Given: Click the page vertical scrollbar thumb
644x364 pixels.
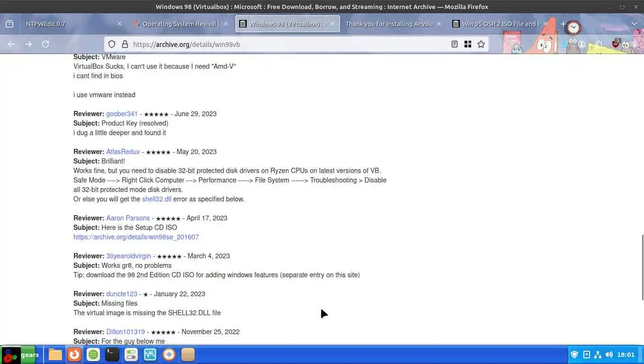Looking at the screenshot, I should 642,267.
